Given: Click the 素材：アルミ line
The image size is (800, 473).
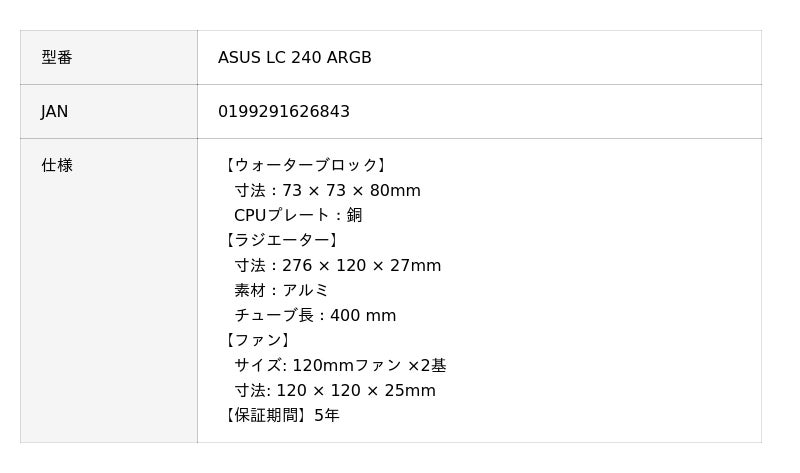Looking at the screenshot, I should coord(281,290).
